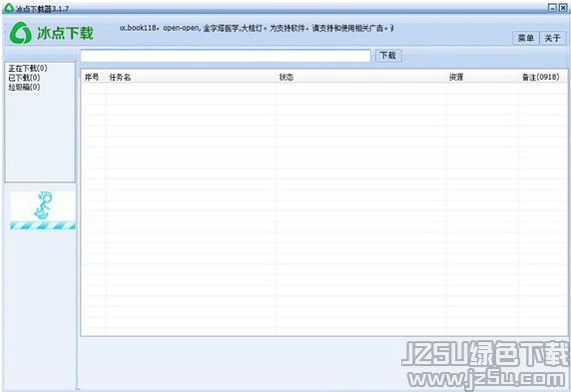Viewport: 571px width, 392px height.
Task: Focus the URL input field
Action: 226,56
